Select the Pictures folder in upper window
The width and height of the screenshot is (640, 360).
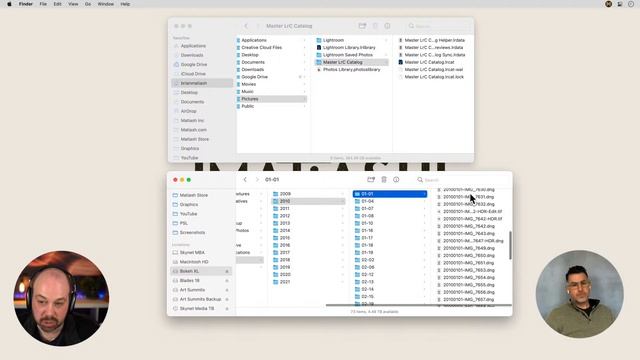(x=271, y=99)
